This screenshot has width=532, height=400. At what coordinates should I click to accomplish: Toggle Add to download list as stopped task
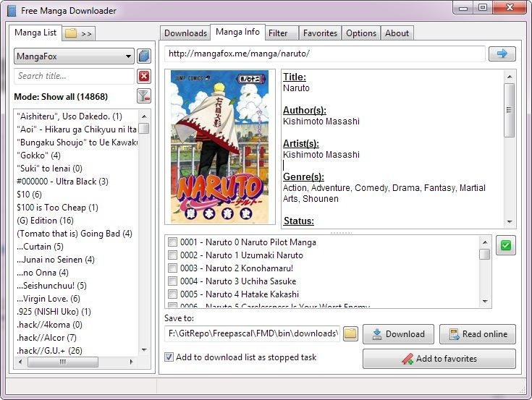point(169,357)
